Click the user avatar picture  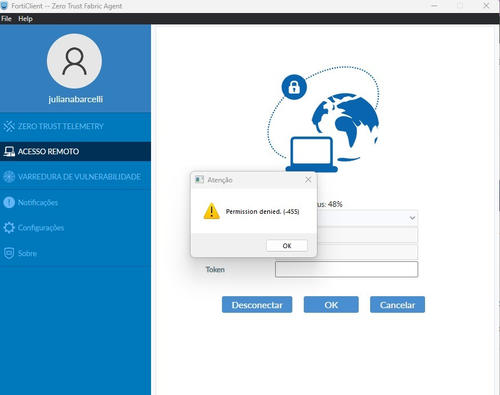point(74,61)
